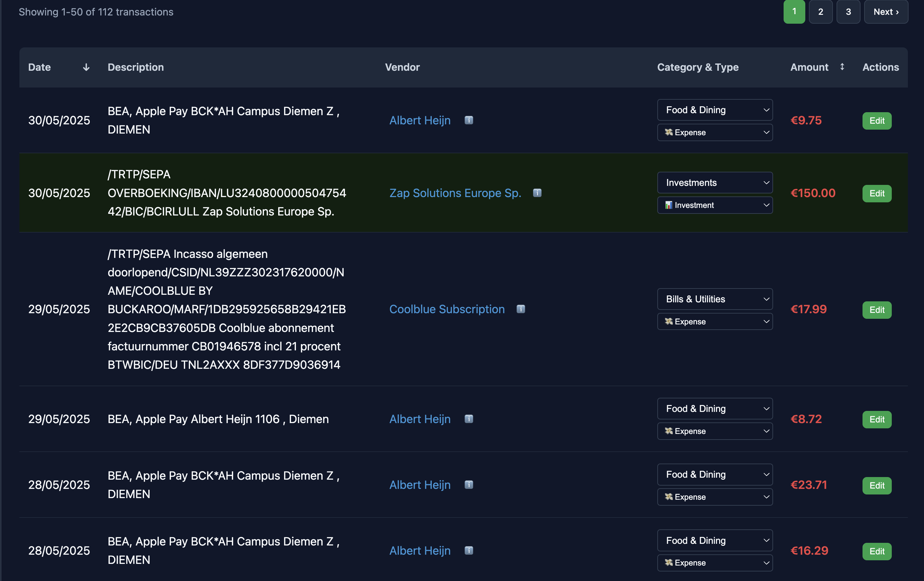Edit the €8.72 Albert Heijn transaction
924x581 pixels.
pyautogui.click(x=877, y=419)
